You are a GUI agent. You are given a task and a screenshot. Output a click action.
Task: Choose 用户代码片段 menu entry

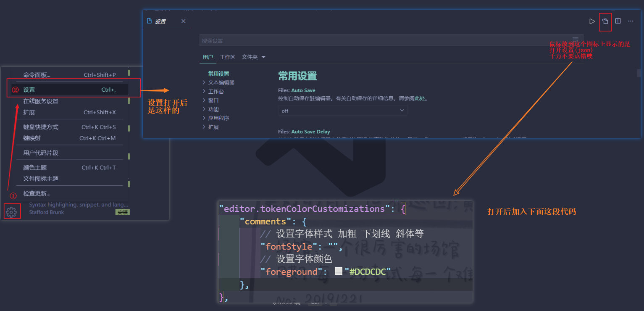(x=69, y=153)
